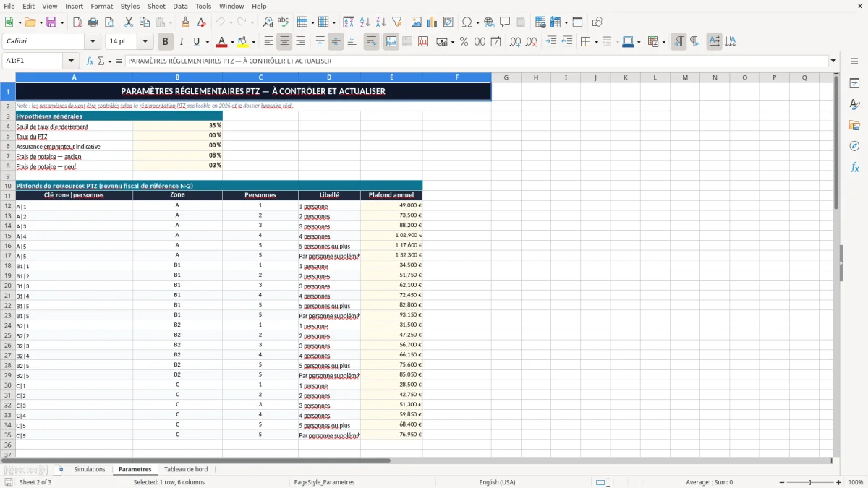Open the Background Color dropdown arrow
This screenshot has height=488, width=868.
pos(253,42)
